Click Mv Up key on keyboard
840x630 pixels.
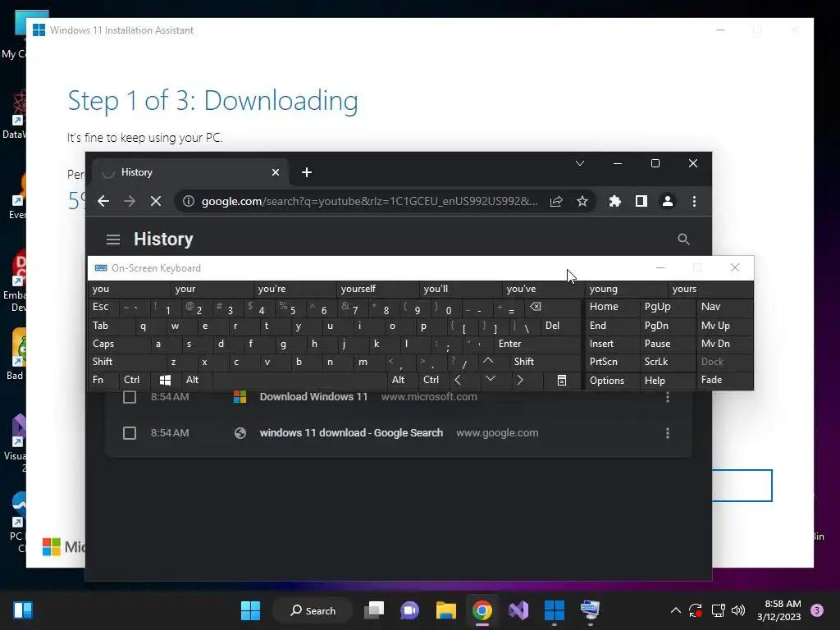coord(725,326)
